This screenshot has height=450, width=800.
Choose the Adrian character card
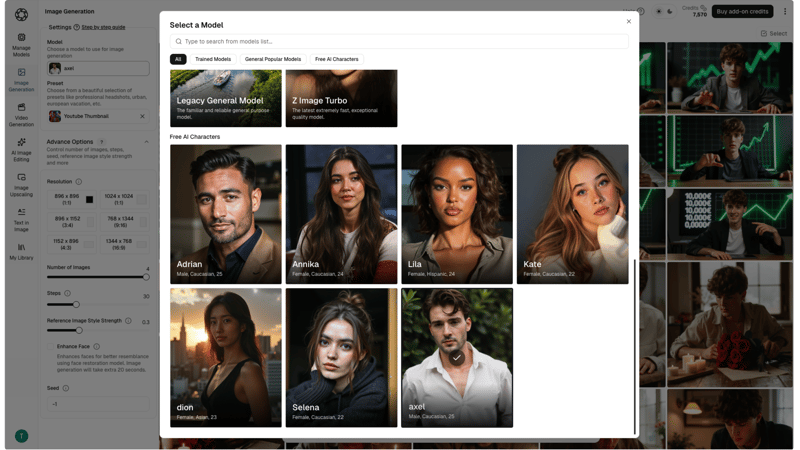click(x=226, y=214)
